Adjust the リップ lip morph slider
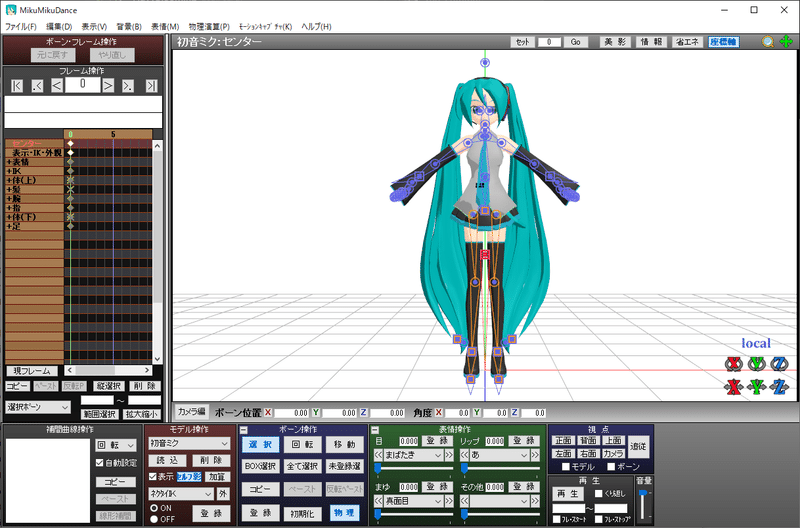The image size is (800, 528). [500, 467]
